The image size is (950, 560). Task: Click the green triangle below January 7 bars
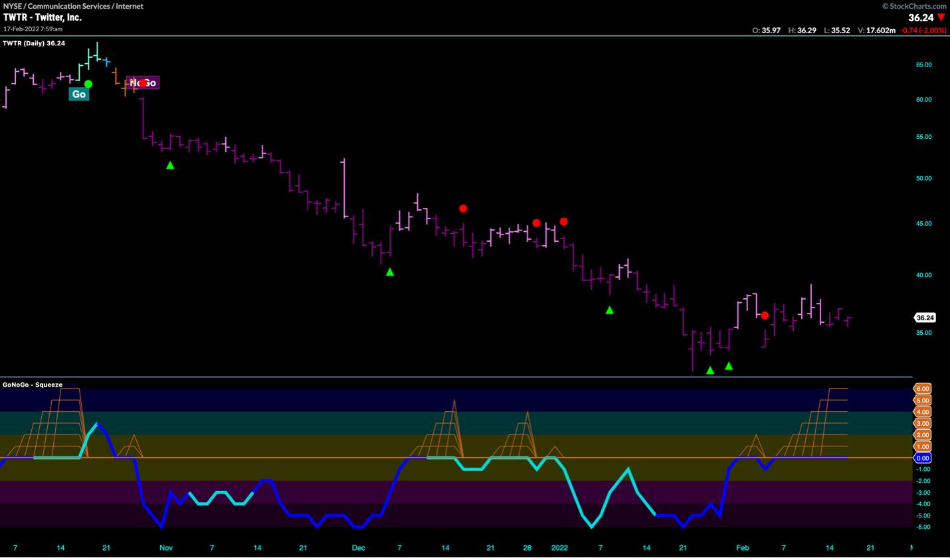pyautogui.click(x=609, y=310)
